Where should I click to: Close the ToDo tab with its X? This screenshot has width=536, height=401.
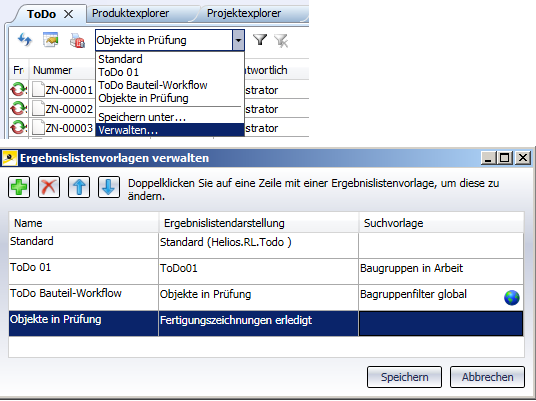pyautogui.click(x=69, y=14)
